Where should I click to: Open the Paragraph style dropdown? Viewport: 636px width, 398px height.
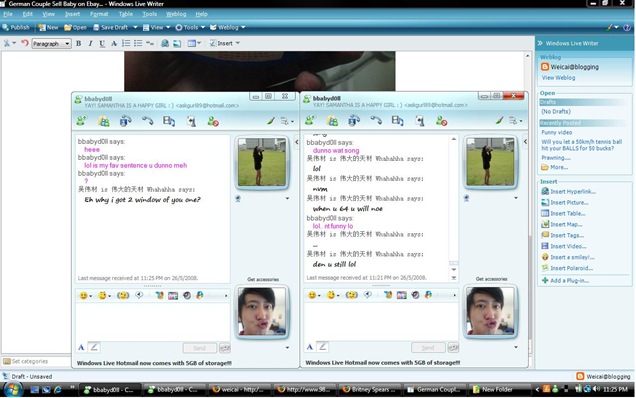[52, 43]
